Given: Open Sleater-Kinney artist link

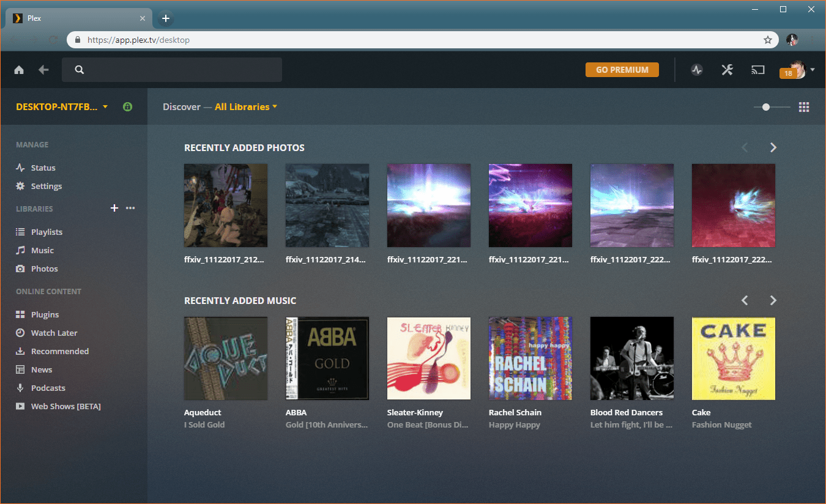Looking at the screenshot, I should coord(415,412).
